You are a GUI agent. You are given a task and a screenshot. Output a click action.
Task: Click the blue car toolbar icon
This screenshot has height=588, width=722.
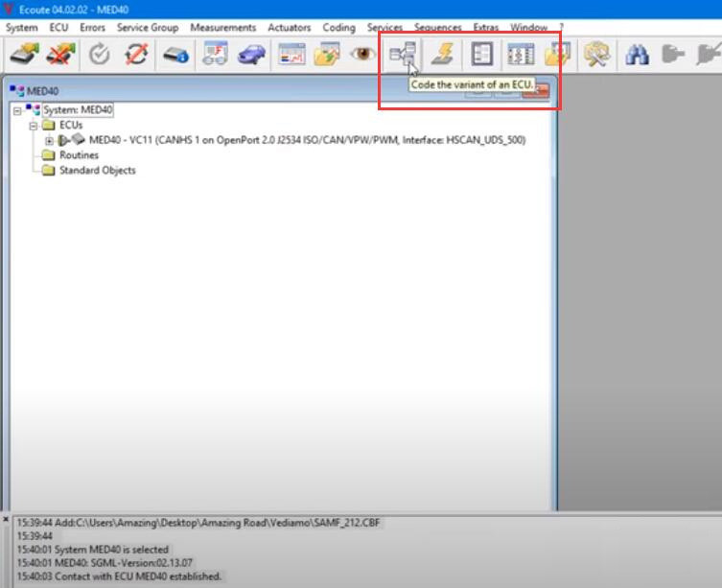tap(251, 55)
